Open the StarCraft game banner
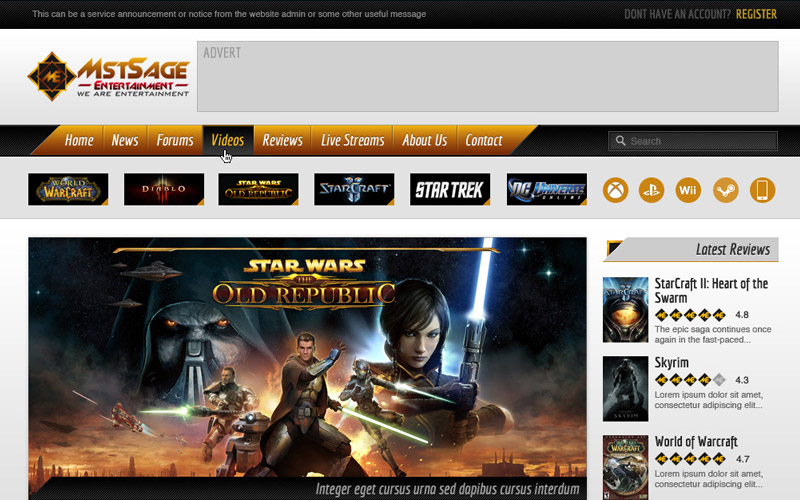This screenshot has height=500, width=800. coord(354,189)
